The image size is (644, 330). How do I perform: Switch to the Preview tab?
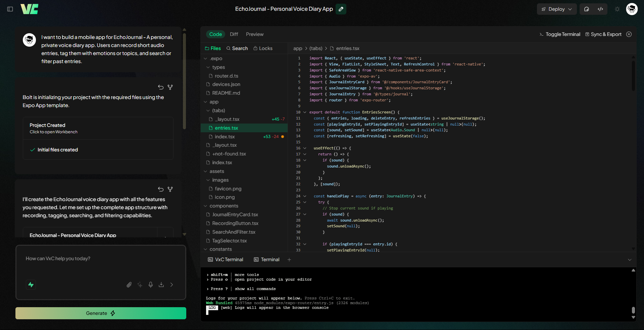(255, 34)
